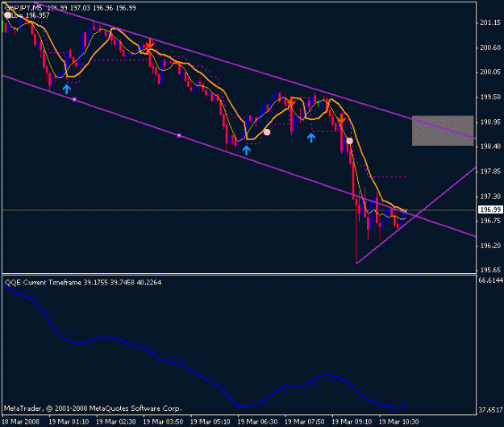Click the current price tag 196.99
Image resolution: width=504 pixels, height=427 pixels.
tap(489, 209)
